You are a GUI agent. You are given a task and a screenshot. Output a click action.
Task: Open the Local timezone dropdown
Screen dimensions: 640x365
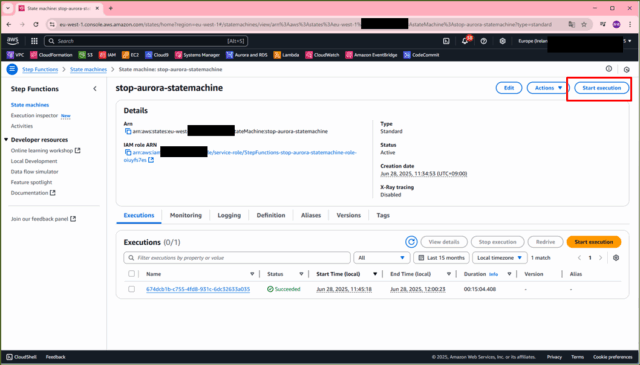click(x=499, y=258)
